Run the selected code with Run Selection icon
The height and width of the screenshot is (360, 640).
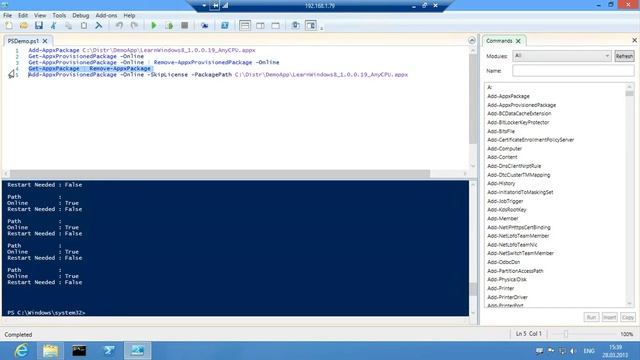click(169, 26)
